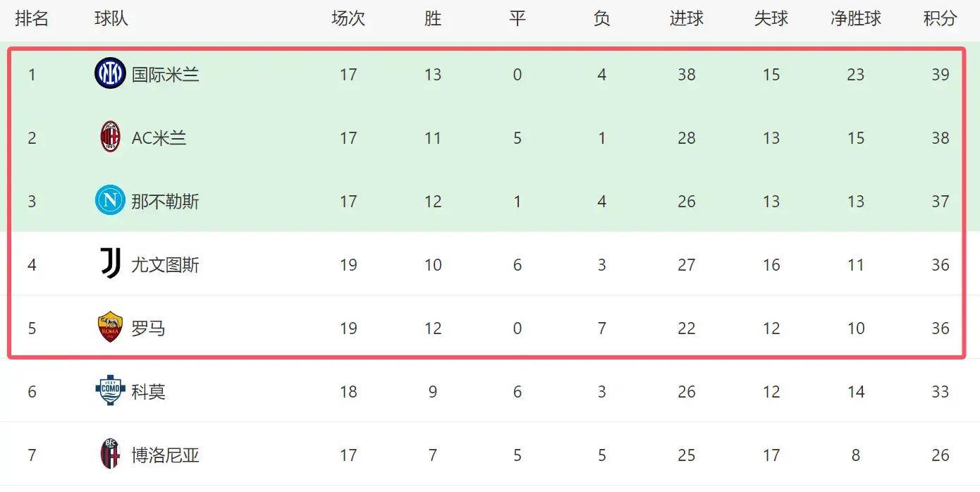Click the Bologna club crest

click(110, 455)
